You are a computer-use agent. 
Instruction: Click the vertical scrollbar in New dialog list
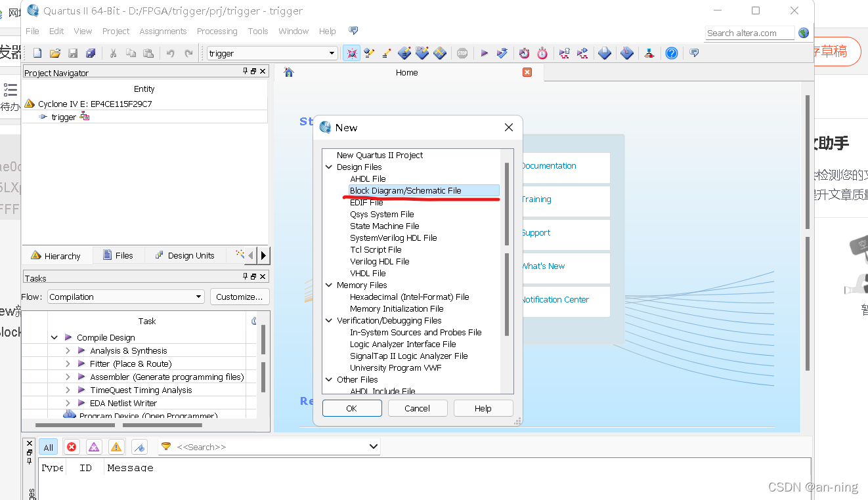507,248
